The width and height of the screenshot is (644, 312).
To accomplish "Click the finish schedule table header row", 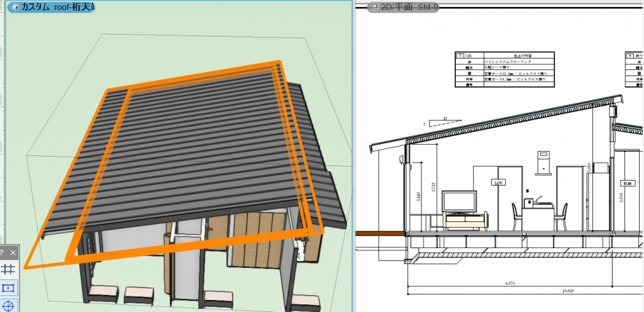I will (x=503, y=55).
